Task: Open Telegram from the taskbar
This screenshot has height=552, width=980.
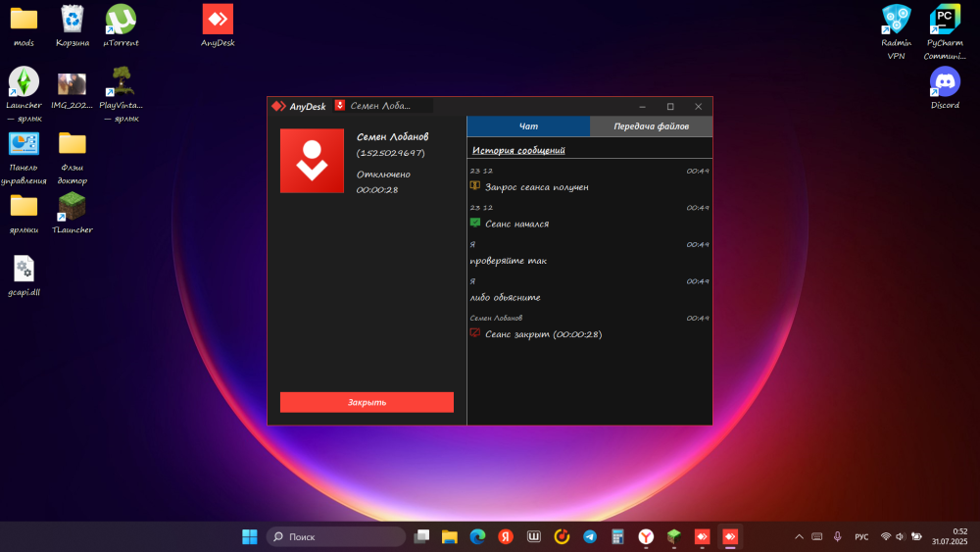Action: (589, 536)
